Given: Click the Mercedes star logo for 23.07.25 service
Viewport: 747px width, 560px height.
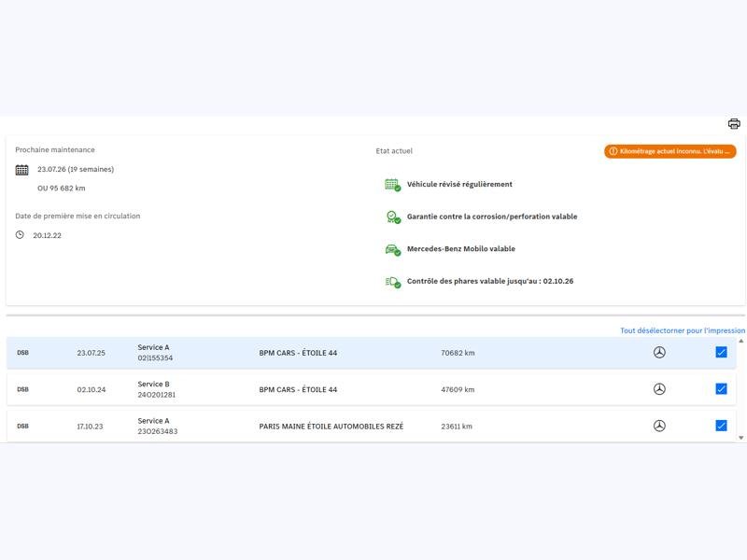Looking at the screenshot, I should click(659, 353).
